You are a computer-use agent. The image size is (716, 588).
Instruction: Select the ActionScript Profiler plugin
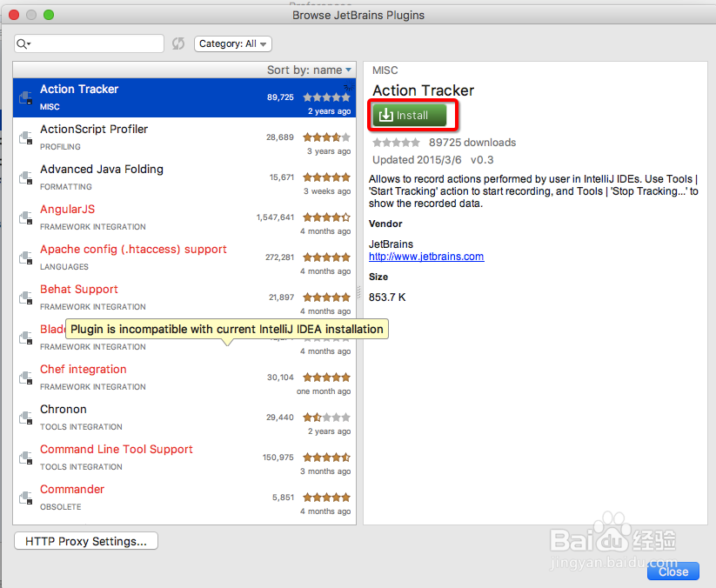(x=184, y=138)
